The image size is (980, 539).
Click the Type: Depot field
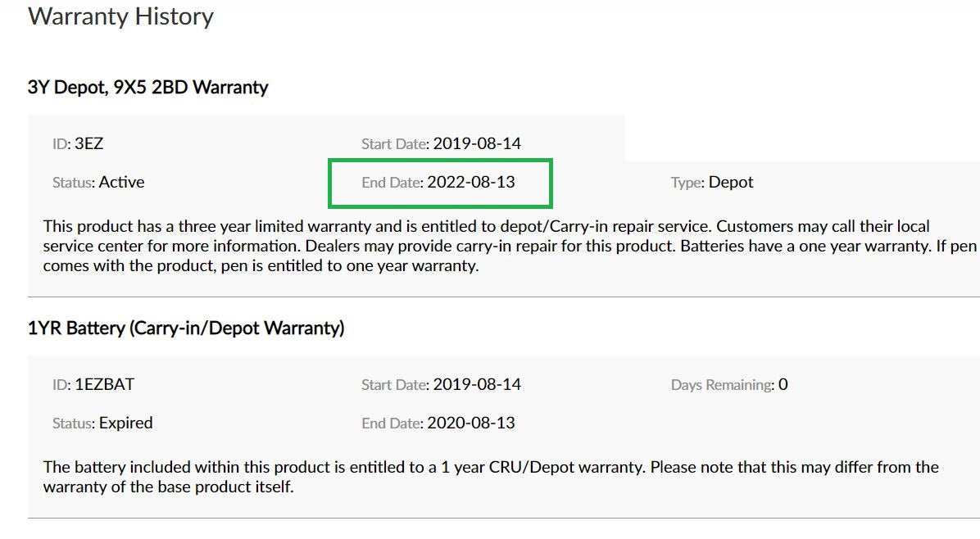[x=711, y=183]
